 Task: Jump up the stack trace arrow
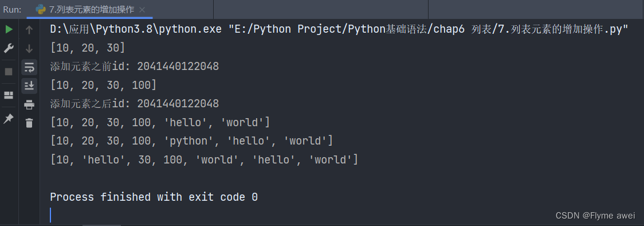29,30
